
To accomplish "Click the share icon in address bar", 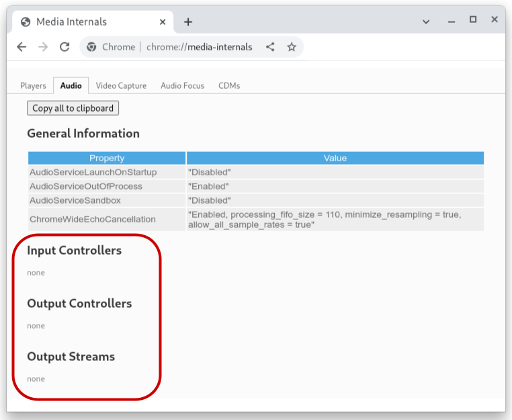I will (x=270, y=47).
